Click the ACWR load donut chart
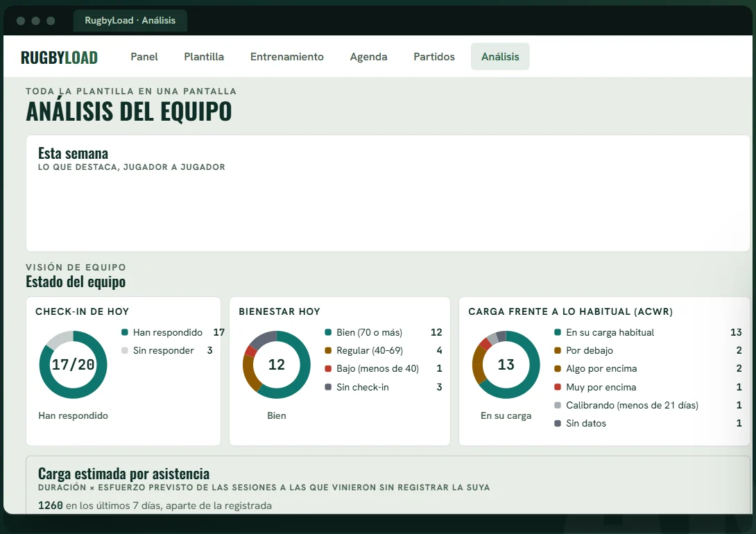The image size is (756, 534). [x=506, y=364]
